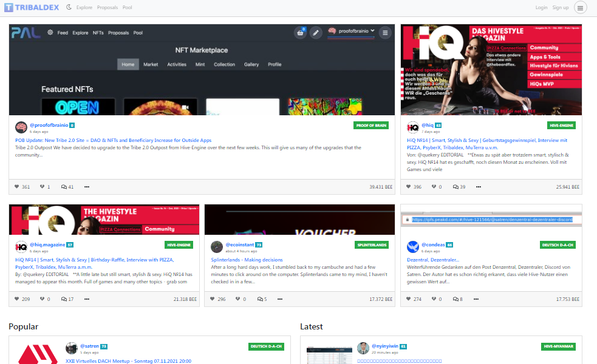Open @condeas profile avatar
This screenshot has height=364, width=597.
point(413,247)
